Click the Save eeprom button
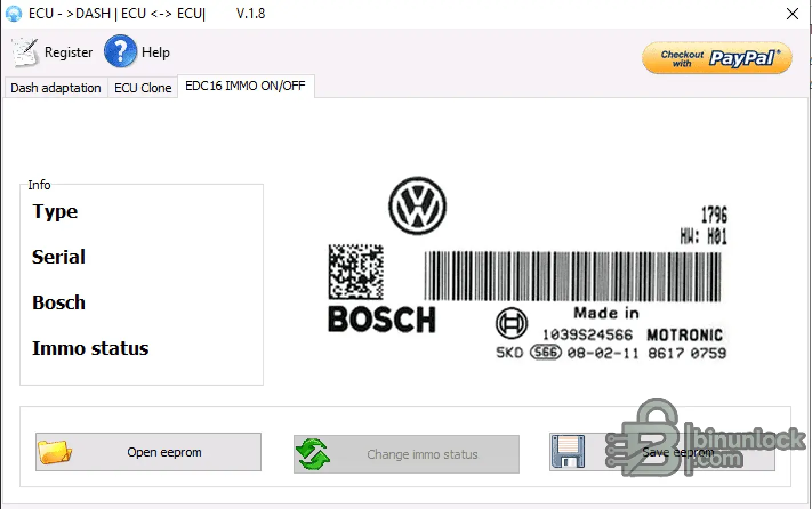812x509 pixels. pyautogui.click(x=662, y=452)
